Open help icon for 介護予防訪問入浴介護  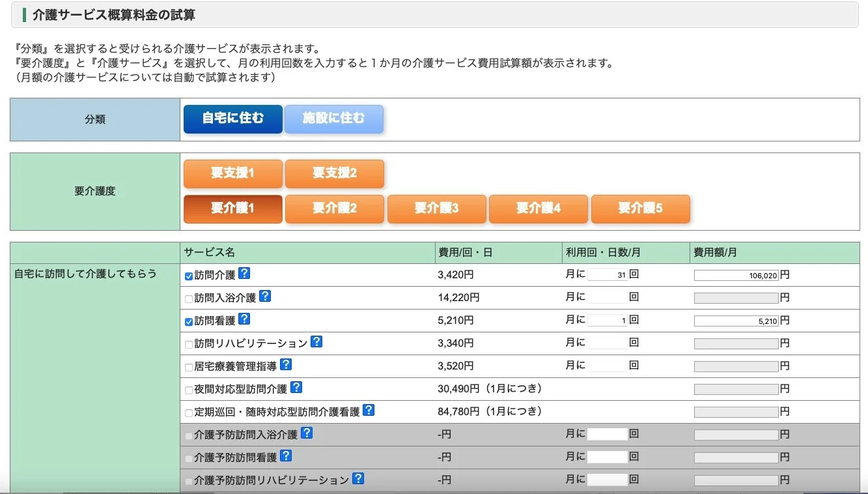tap(306, 433)
